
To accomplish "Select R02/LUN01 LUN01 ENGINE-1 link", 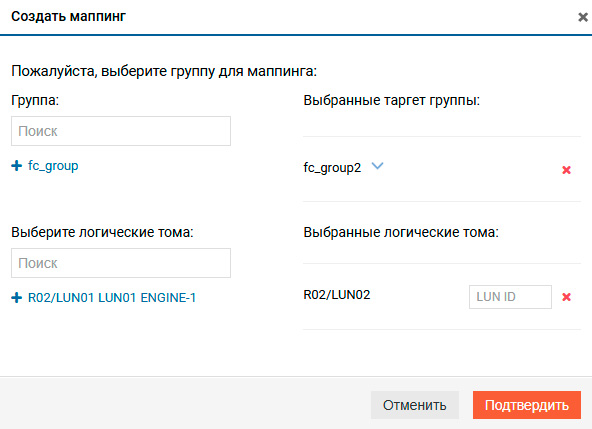I will click(112, 298).
